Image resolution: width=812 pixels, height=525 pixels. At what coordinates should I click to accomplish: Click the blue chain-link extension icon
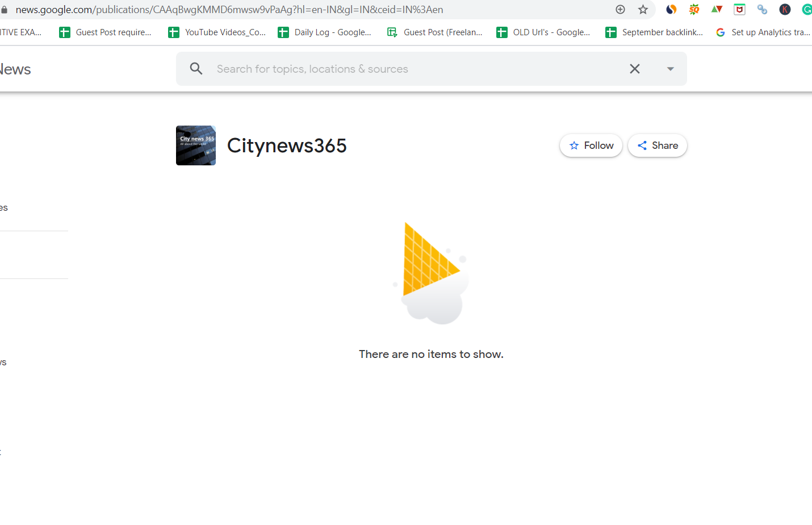762,9
